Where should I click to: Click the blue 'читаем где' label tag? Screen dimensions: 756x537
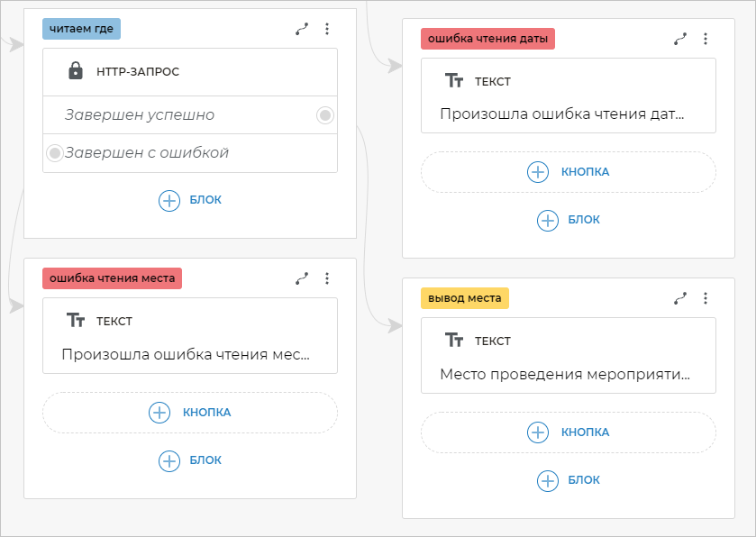[x=81, y=29]
